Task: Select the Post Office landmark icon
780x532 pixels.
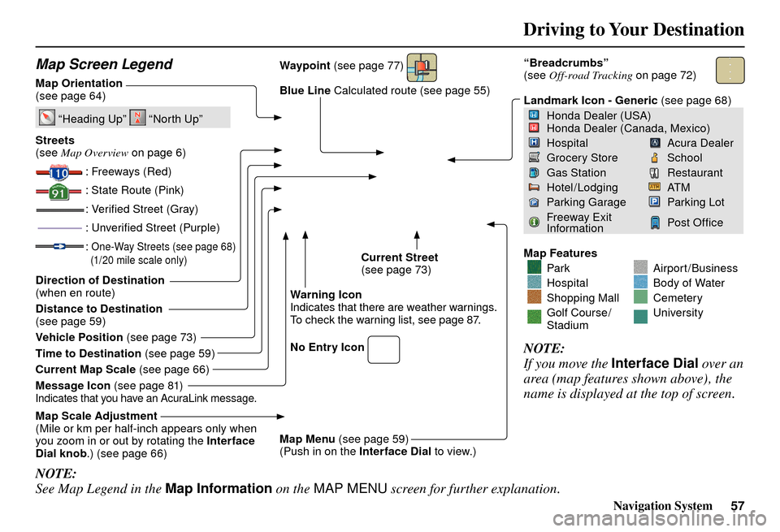Action: pos(655,223)
